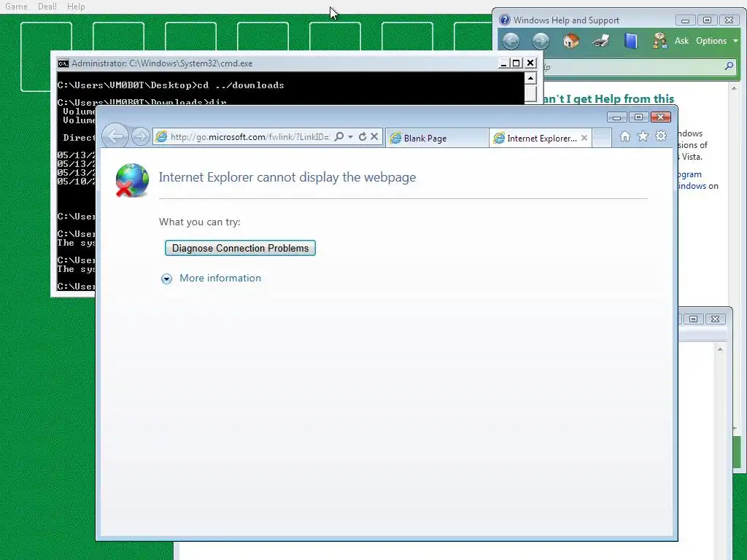This screenshot has height=560, width=747.
Task: Click the 'What you can try:' text
Action: point(200,222)
